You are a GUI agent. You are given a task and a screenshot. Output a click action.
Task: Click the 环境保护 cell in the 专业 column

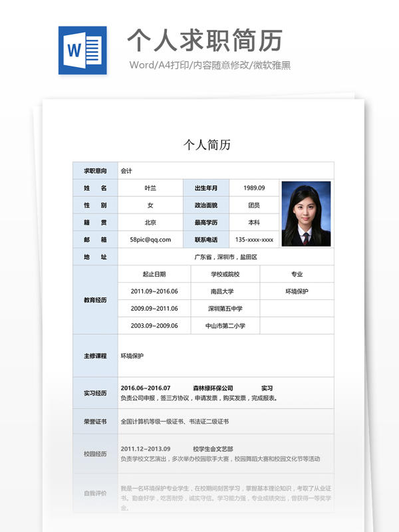297,291
